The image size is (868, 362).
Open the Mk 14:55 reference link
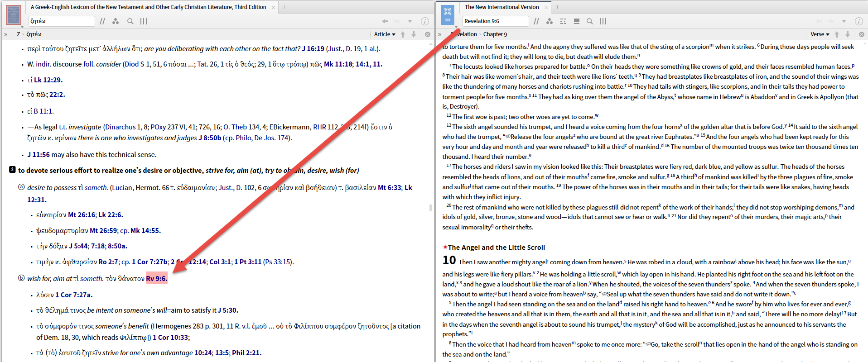(x=145, y=231)
